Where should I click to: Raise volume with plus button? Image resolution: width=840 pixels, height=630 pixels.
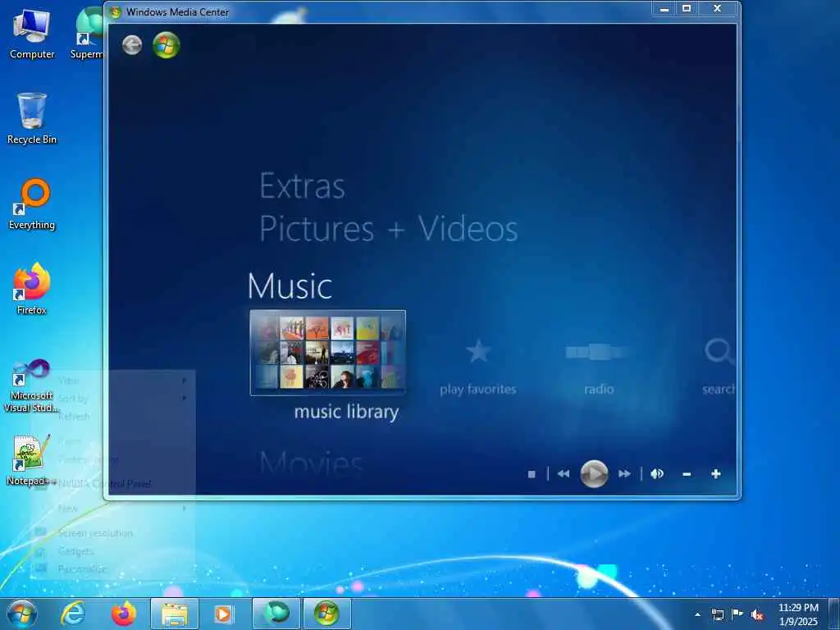715,473
